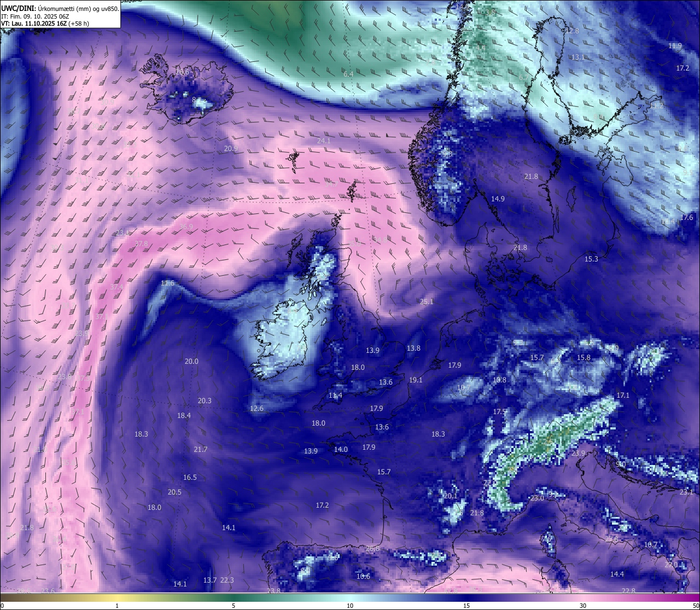Image resolution: width=700 pixels, height=610 pixels.
Task: Click the 19.1 value on the map
Action: 416,380
